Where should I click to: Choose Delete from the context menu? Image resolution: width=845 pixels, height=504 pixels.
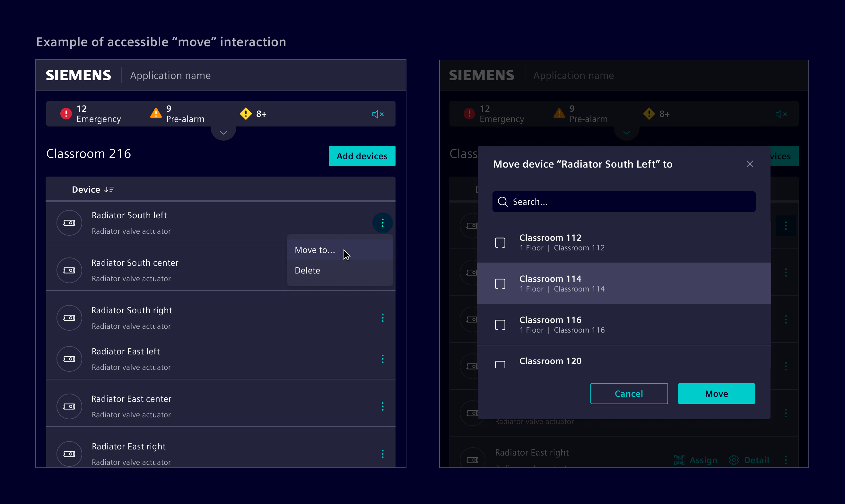click(x=307, y=270)
